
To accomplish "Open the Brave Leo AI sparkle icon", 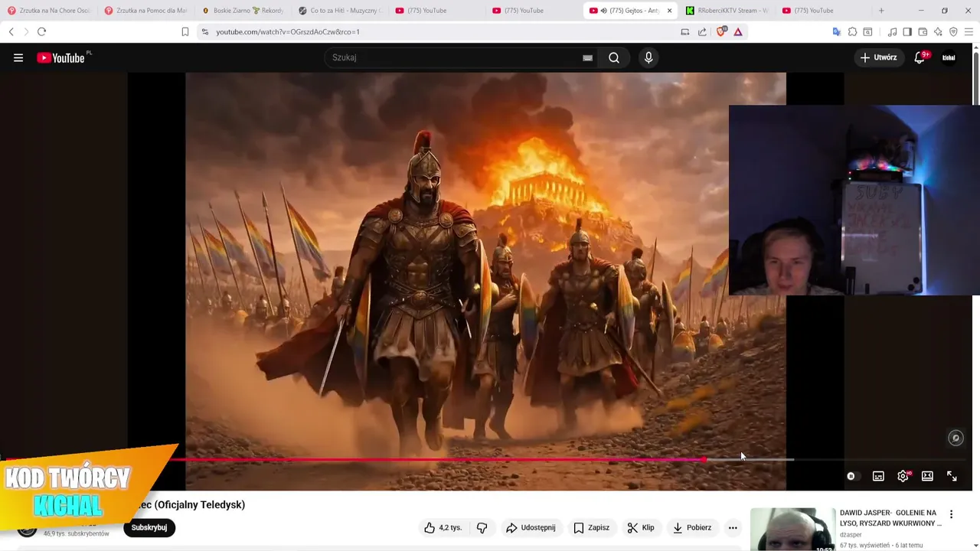I will click(x=938, y=31).
